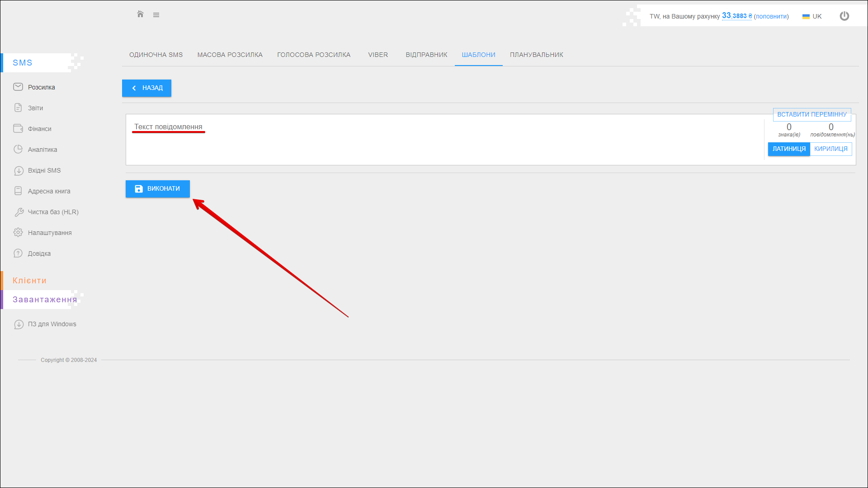Open Вхідні SMS download icon

[x=18, y=170]
